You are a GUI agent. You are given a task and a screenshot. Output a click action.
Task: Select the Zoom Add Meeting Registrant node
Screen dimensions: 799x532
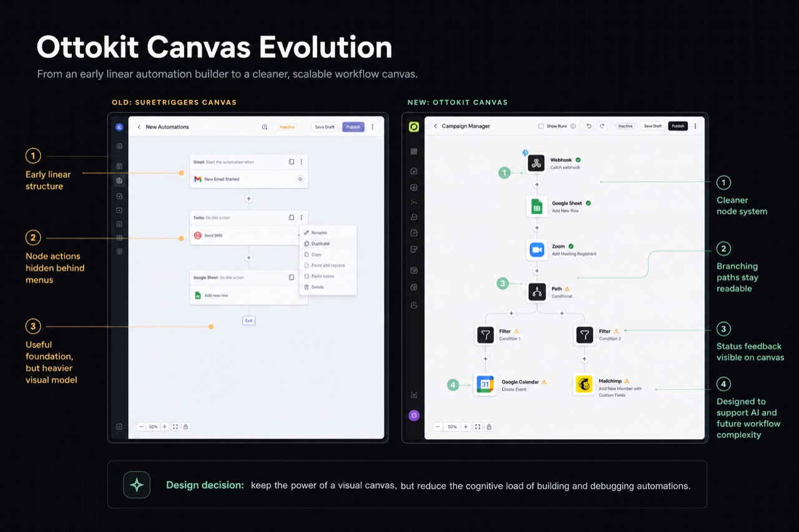536,249
